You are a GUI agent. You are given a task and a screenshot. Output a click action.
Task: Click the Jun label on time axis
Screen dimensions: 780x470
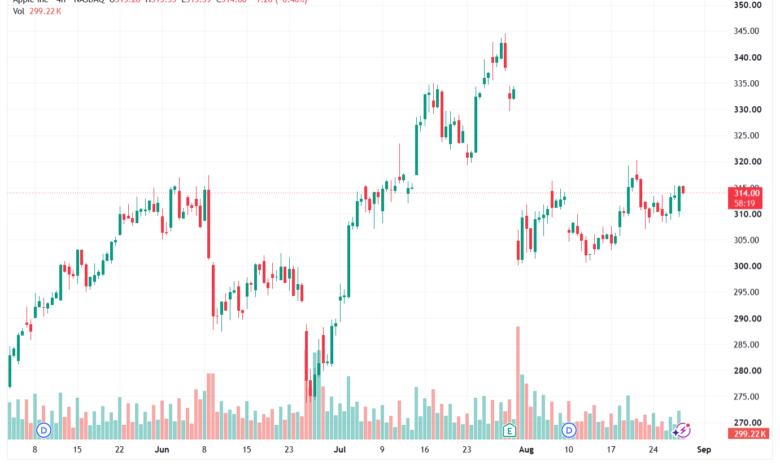click(162, 450)
